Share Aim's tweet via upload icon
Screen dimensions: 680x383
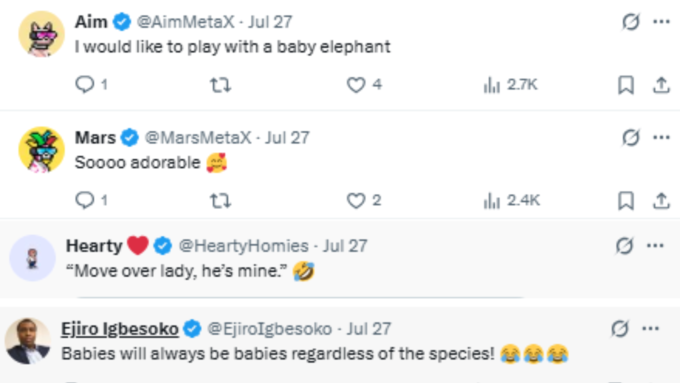(x=661, y=85)
